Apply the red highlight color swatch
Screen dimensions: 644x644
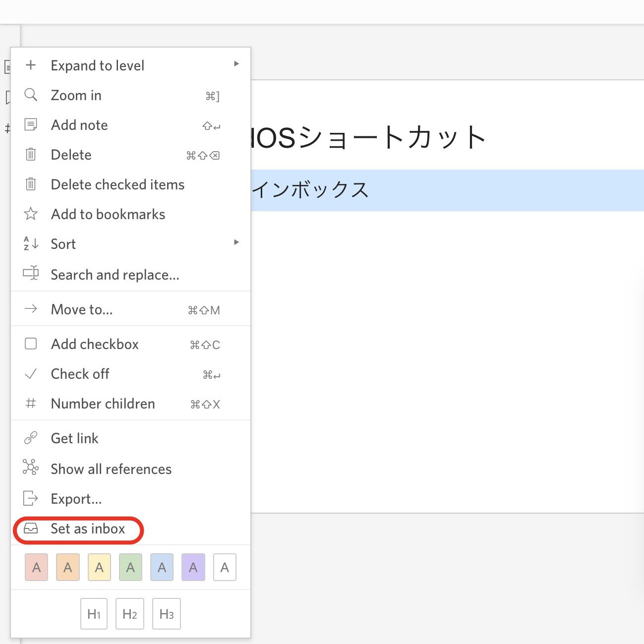[36, 567]
